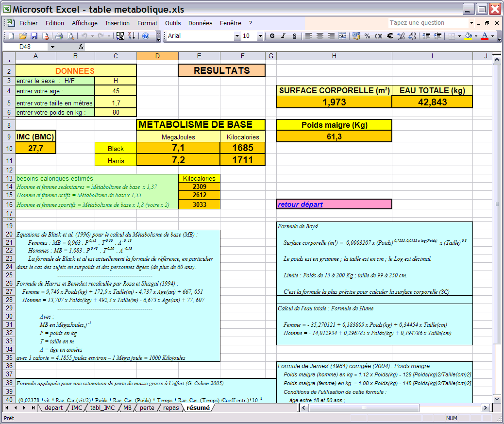Increase the cell indent
Image resolution: width=504 pixels, height=424 pixels.
point(438,36)
